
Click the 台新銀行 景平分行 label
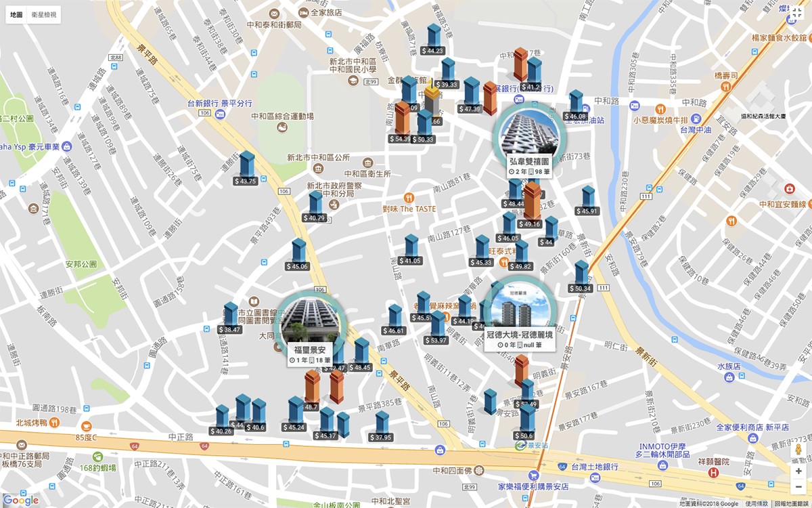[x=220, y=104]
